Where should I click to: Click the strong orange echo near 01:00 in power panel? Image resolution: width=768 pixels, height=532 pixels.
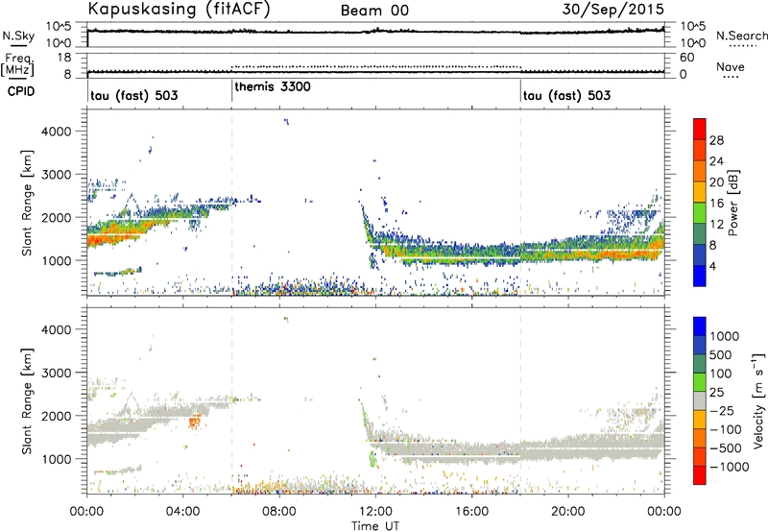[x=117, y=235]
